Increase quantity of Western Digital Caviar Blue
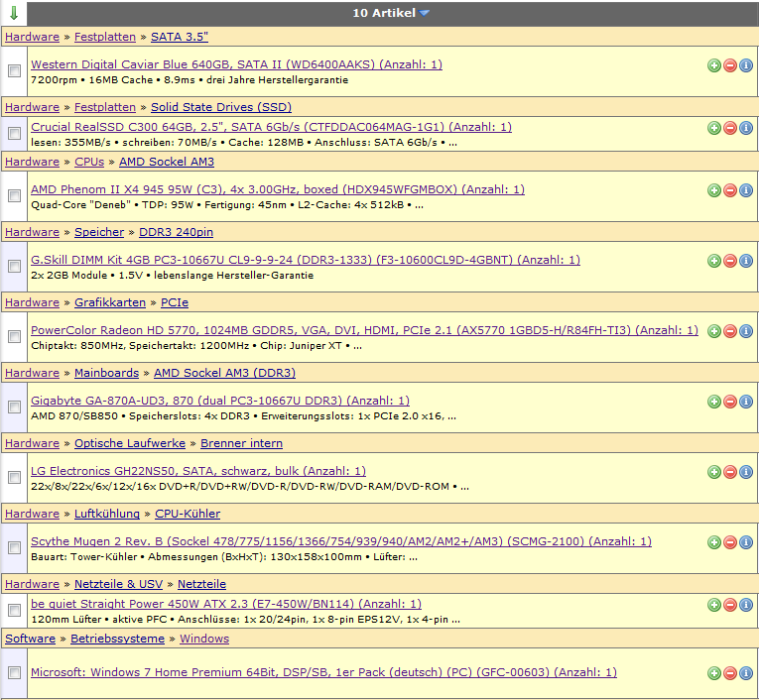 pyautogui.click(x=714, y=65)
